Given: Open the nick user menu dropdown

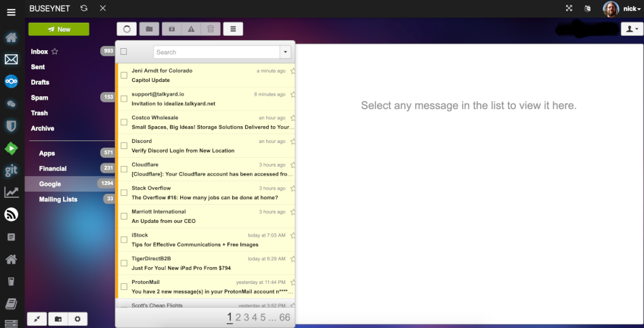Looking at the screenshot, I should [x=622, y=9].
